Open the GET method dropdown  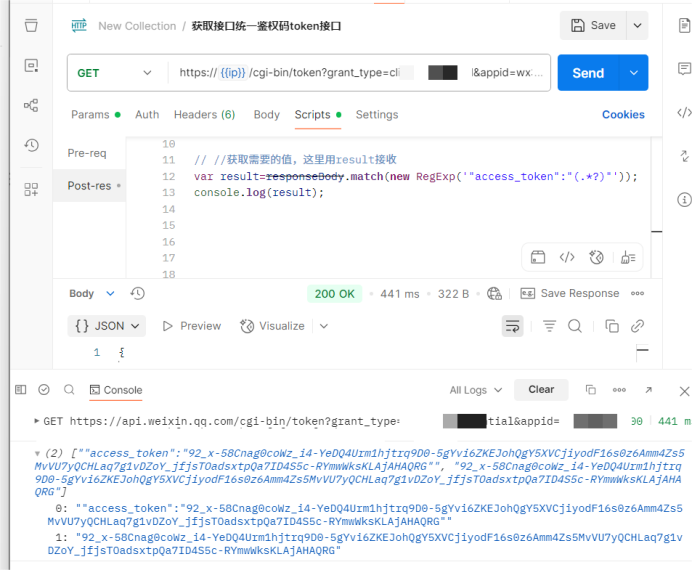(115, 73)
